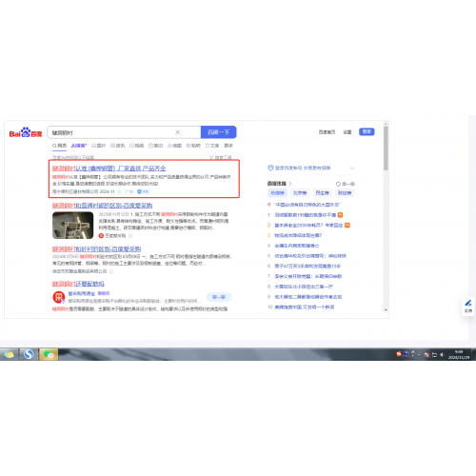The width and height of the screenshot is (476, 476).
Task: Open hot-search item ranked 7
Action: (x=308, y=276)
